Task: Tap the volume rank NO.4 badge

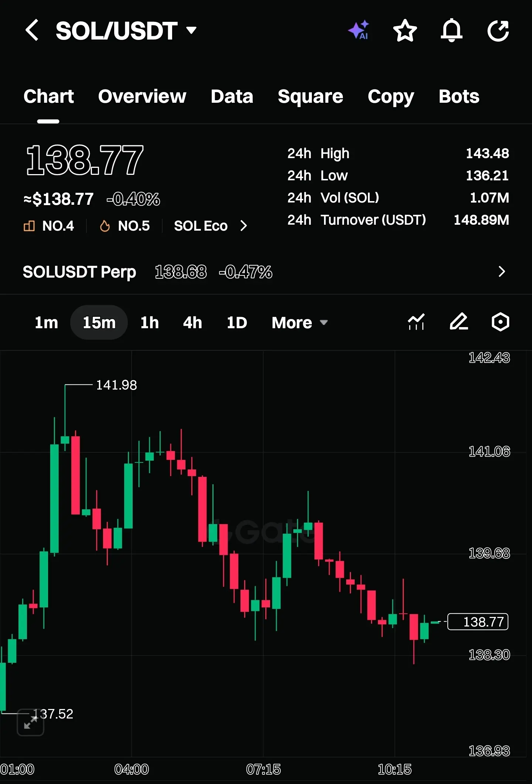Action: (x=49, y=226)
